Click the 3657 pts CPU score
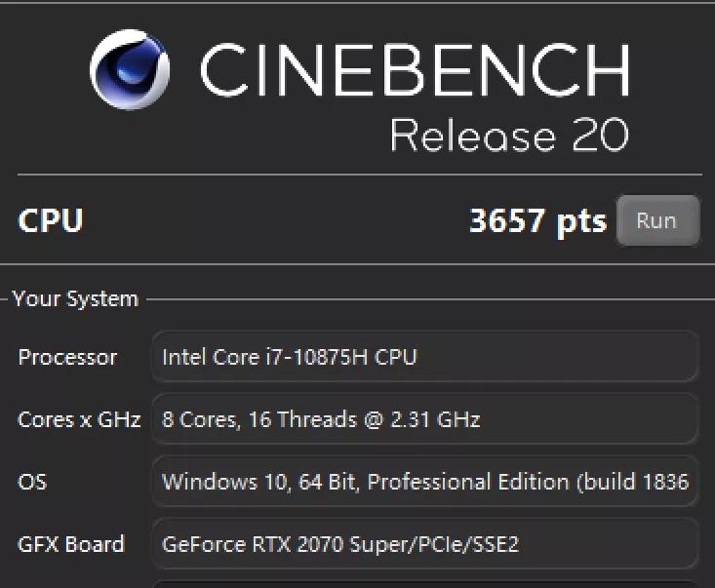This screenshot has width=715, height=588. click(537, 220)
